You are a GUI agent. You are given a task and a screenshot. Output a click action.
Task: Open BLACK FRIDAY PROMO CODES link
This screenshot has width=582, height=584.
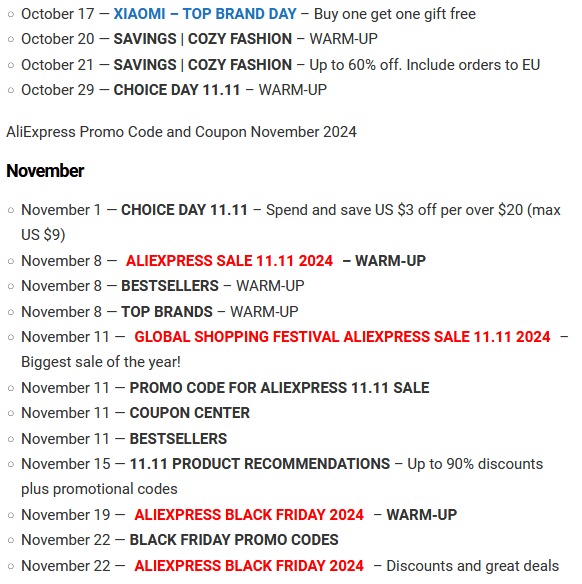click(x=234, y=540)
